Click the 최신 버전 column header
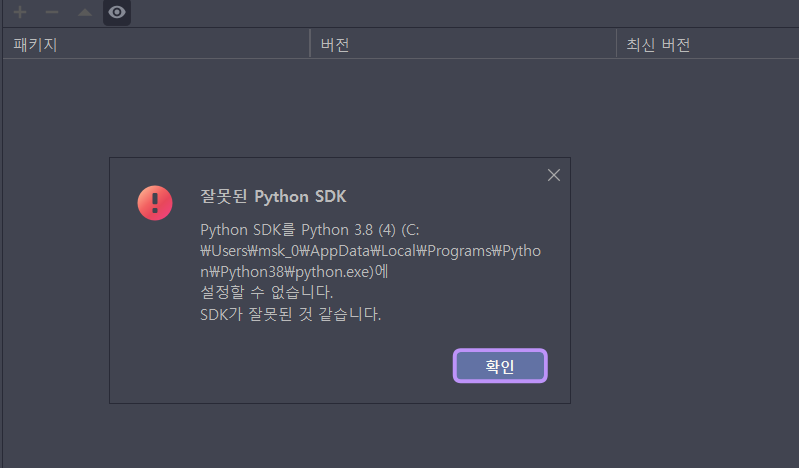The image size is (799, 468). [x=708, y=44]
